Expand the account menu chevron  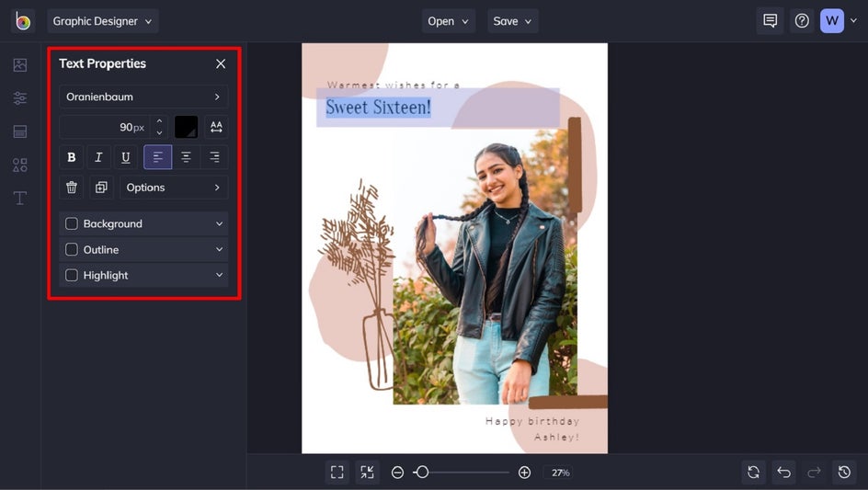click(x=853, y=21)
